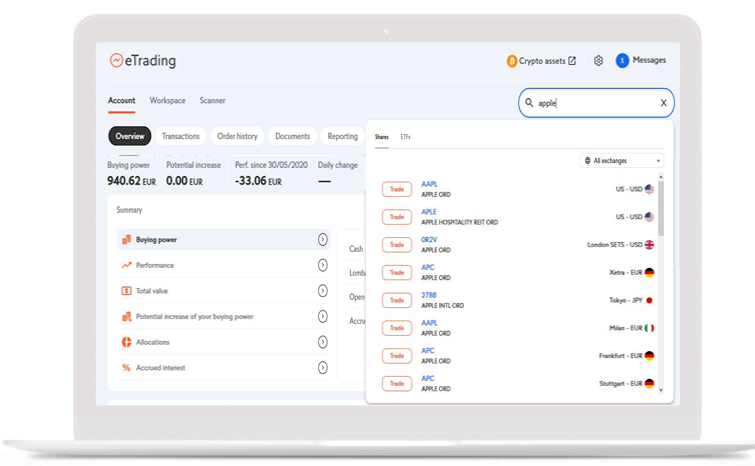Select the ETFs tab in search results
The width and height of the screenshot is (755, 466).
[405, 137]
